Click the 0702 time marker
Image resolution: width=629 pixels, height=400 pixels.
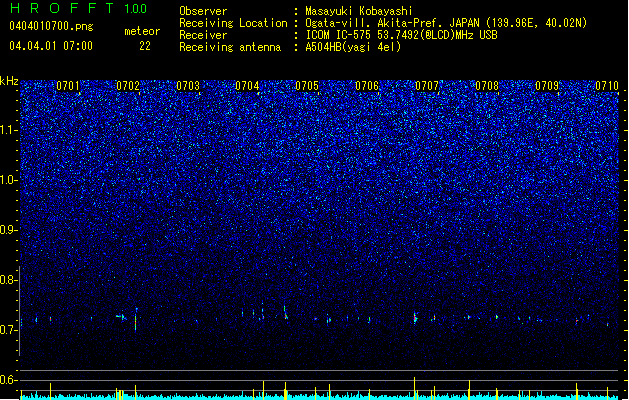[x=128, y=86]
